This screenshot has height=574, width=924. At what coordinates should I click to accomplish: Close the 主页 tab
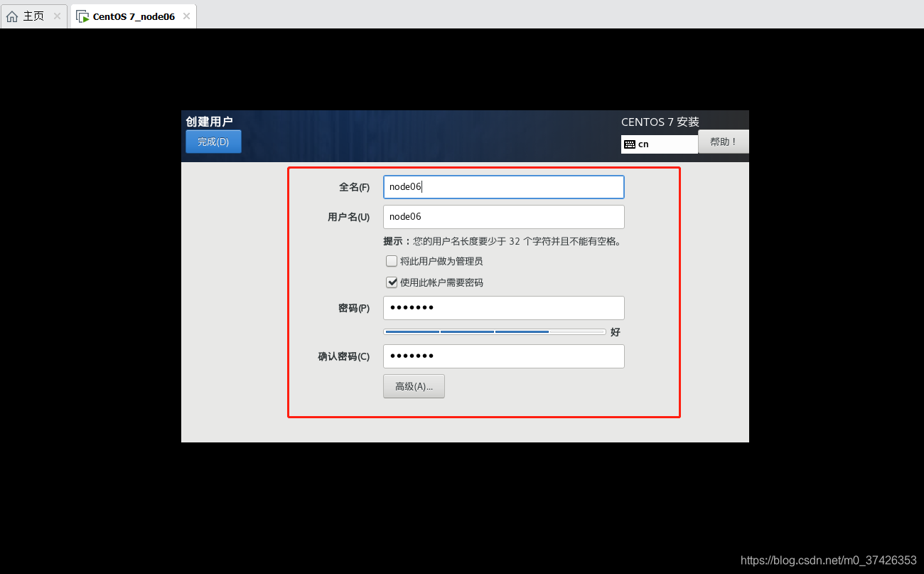[x=57, y=16]
